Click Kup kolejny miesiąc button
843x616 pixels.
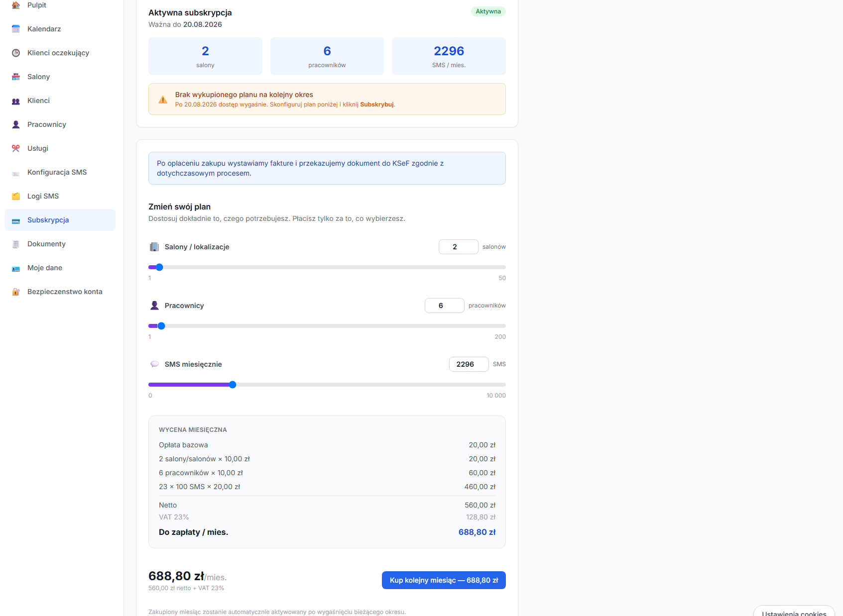coord(444,580)
